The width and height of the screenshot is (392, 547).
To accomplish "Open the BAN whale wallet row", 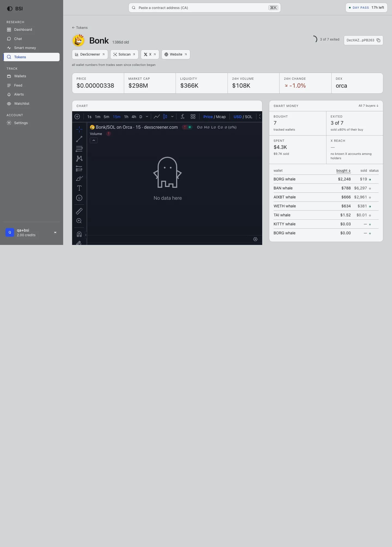I will click(x=326, y=188).
